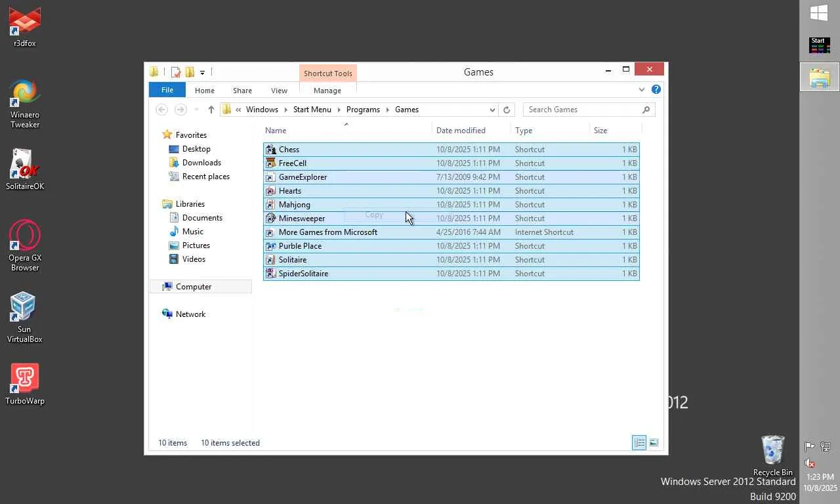The image size is (840, 504).
Task: Click TurboWarp desktop icon
Action: point(25,385)
